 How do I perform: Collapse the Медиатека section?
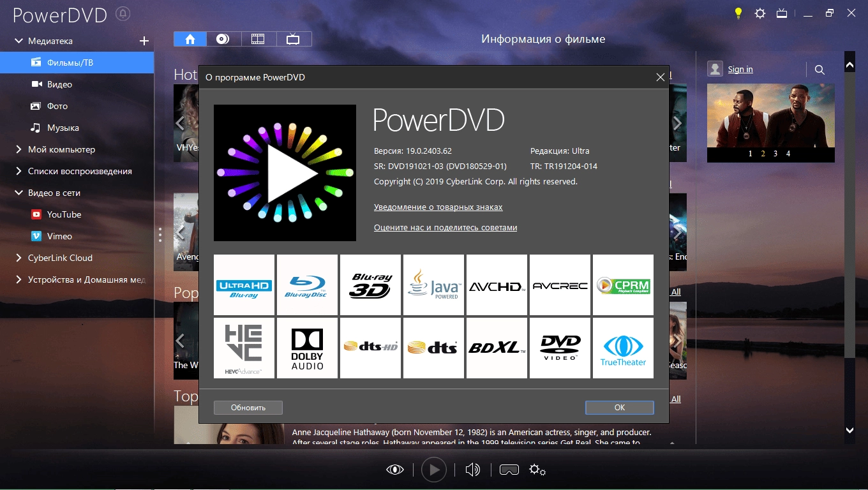19,41
